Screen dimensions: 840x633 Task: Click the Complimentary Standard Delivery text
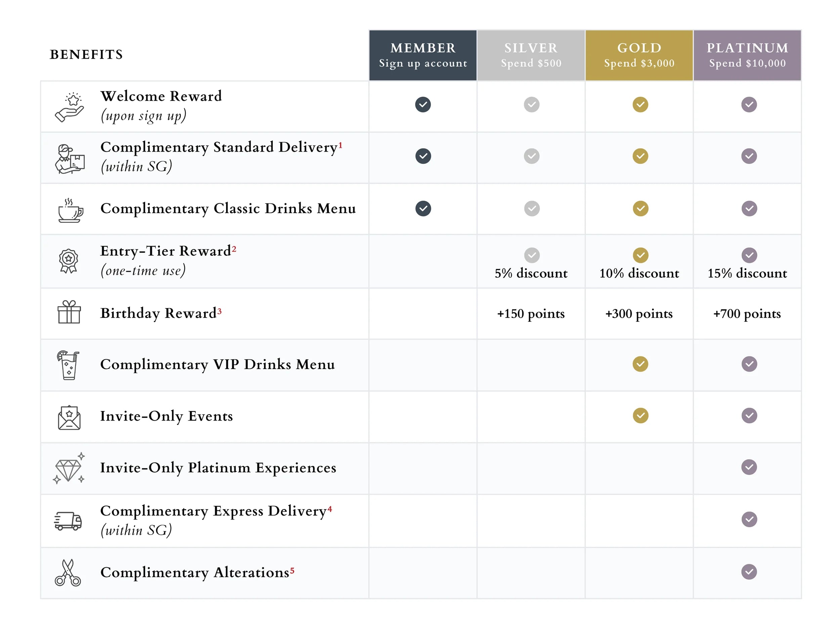click(219, 147)
